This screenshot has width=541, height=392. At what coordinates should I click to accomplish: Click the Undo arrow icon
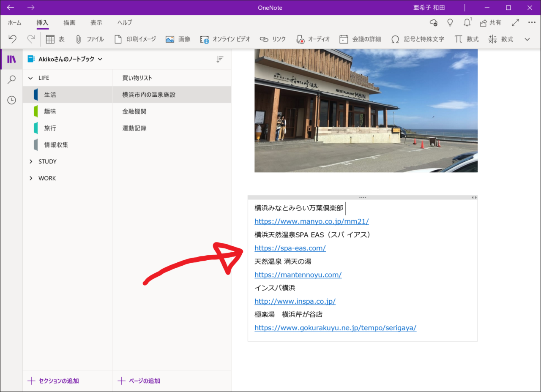[12, 39]
